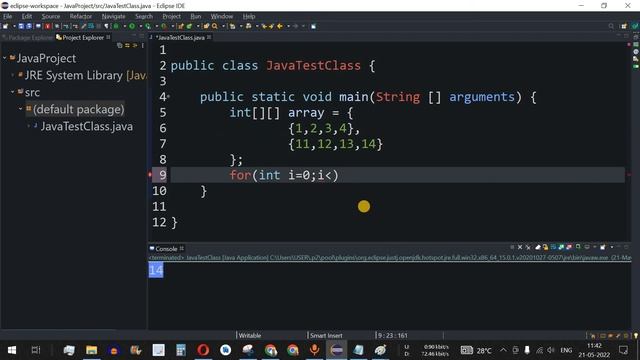The width and height of the screenshot is (640, 360).
Task: Close the Project Explorer view
Action: (x=108, y=37)
